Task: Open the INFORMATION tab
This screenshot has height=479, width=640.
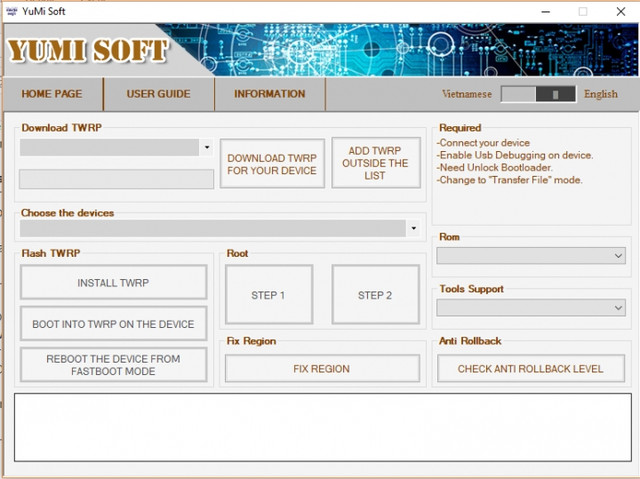Action: (x=270, y=94)
